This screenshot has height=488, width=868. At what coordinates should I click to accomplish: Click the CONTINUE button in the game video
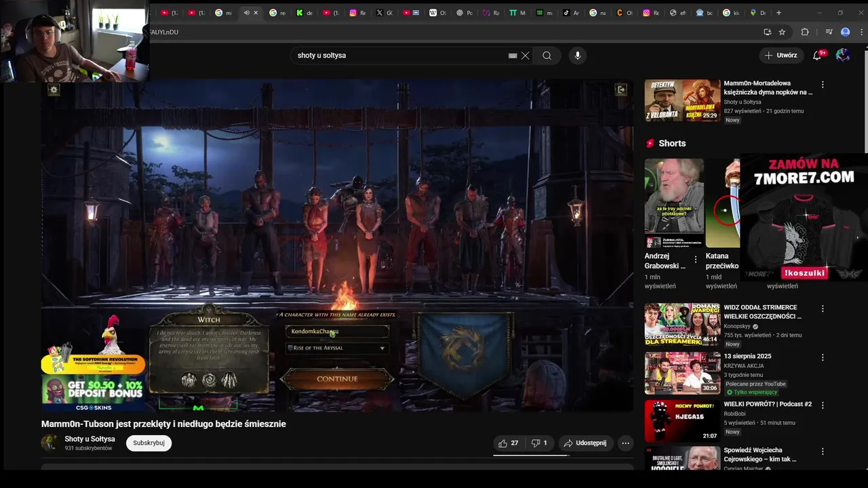tap(337, 379)
